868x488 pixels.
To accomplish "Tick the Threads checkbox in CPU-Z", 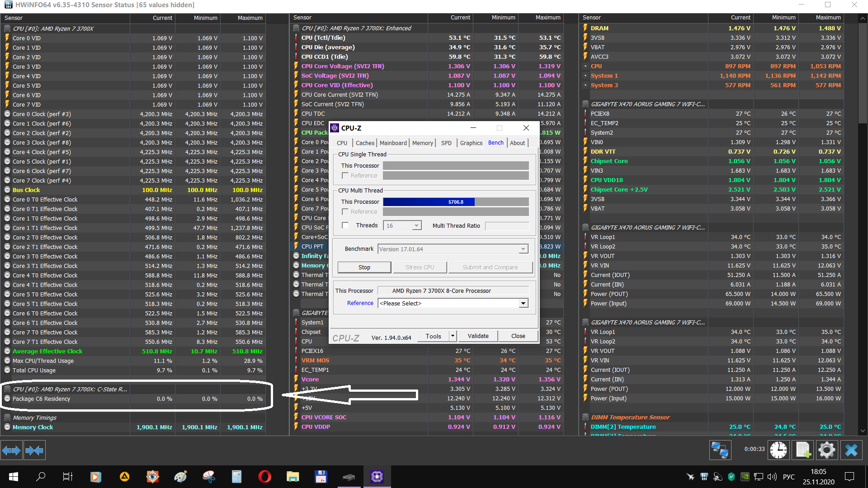I will tap(345, 225).
